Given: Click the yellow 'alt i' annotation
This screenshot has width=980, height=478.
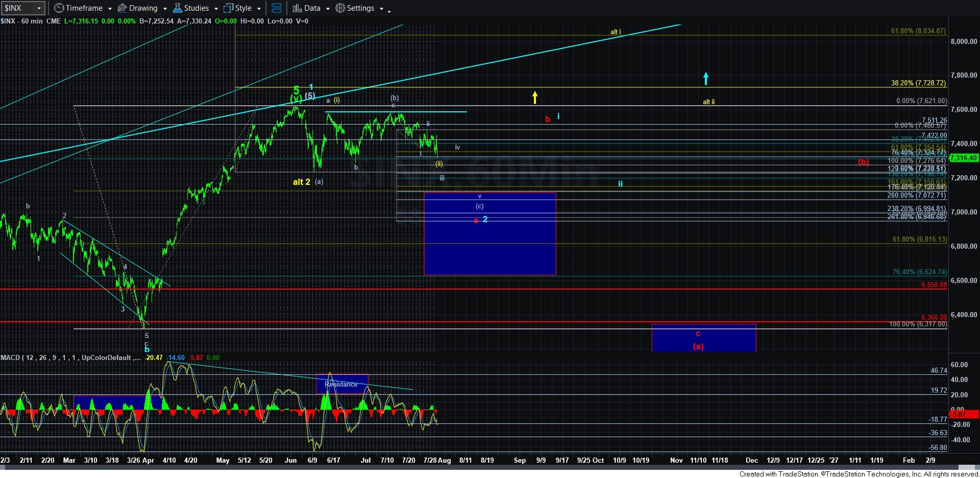Looking at the screenshot, I should (x=616, y=32).
